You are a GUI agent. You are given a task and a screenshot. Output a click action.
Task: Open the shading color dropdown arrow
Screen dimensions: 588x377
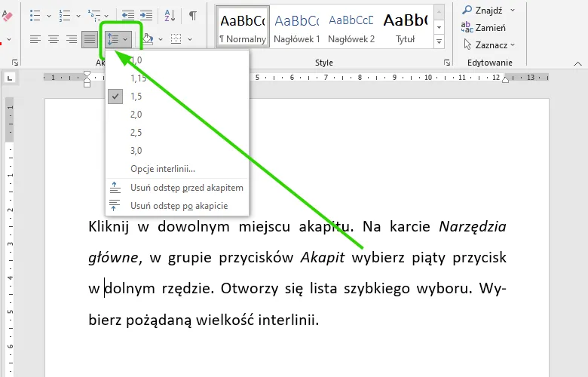pos(161,39)
